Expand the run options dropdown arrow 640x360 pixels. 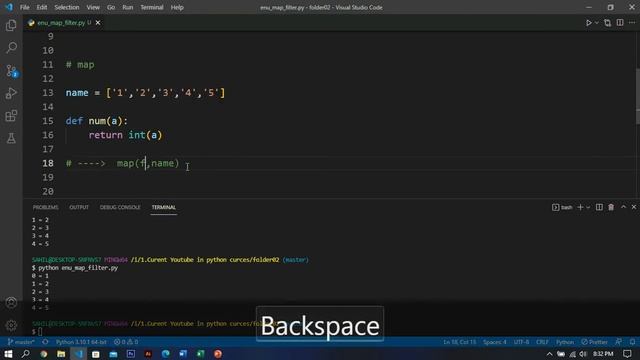coord(596,23)
